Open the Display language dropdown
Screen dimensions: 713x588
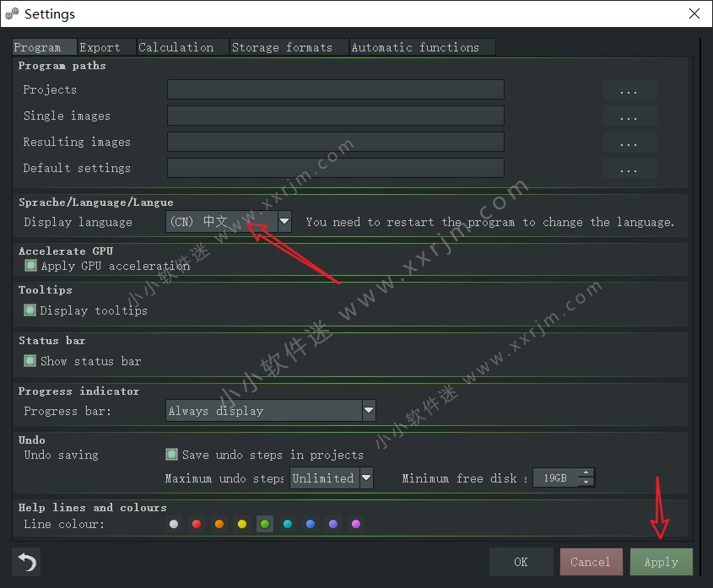tap(284, 222)
